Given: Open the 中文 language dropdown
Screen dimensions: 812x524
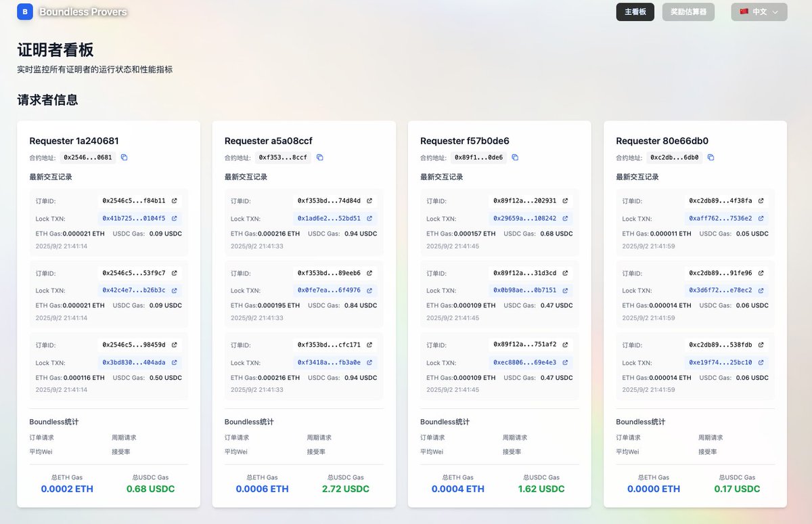Looking at the screenshot, I should (759, 12).
